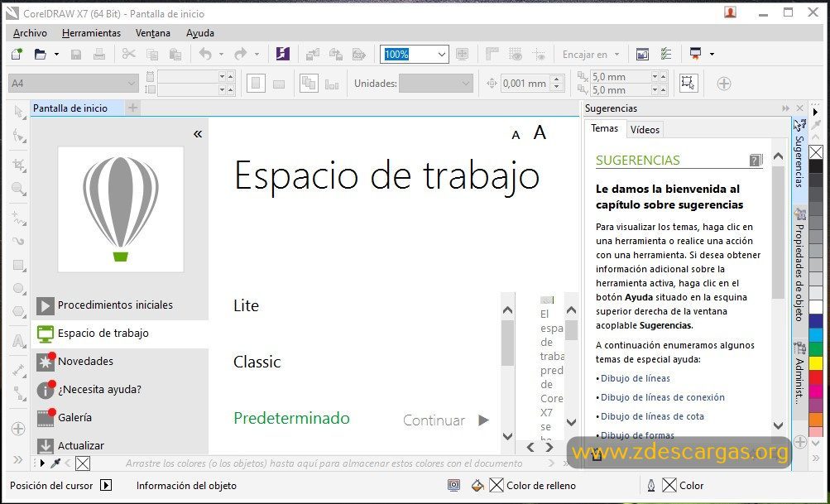Select the Freehand tool in toolbox

19,218
